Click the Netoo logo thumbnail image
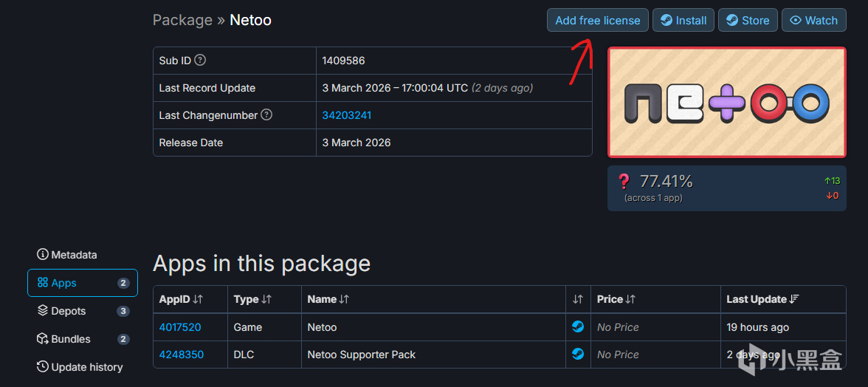This screenshot has width=868, height=387. tap(726, 103)
